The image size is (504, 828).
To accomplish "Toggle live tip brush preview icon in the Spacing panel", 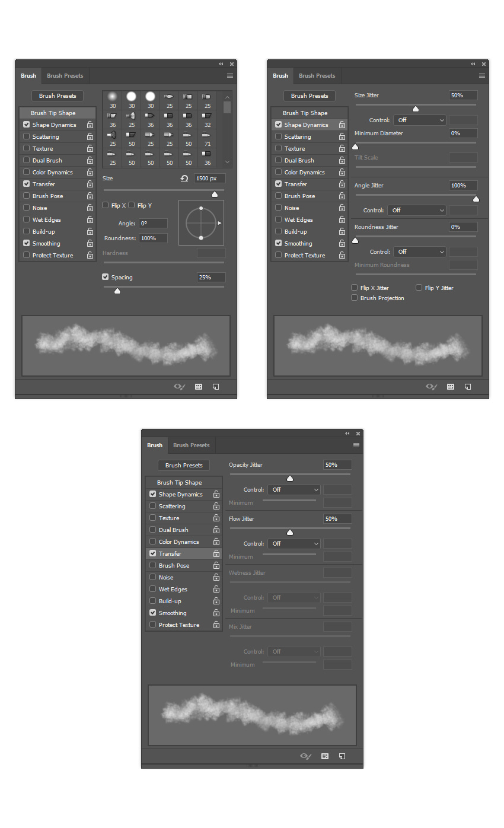I will click(x=180, y=387).
